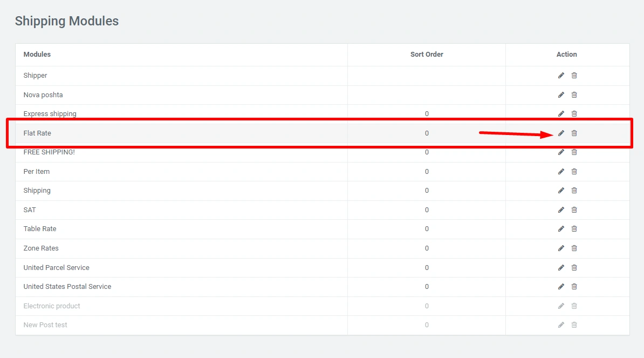Delete the New Post test module

[574, 325]
